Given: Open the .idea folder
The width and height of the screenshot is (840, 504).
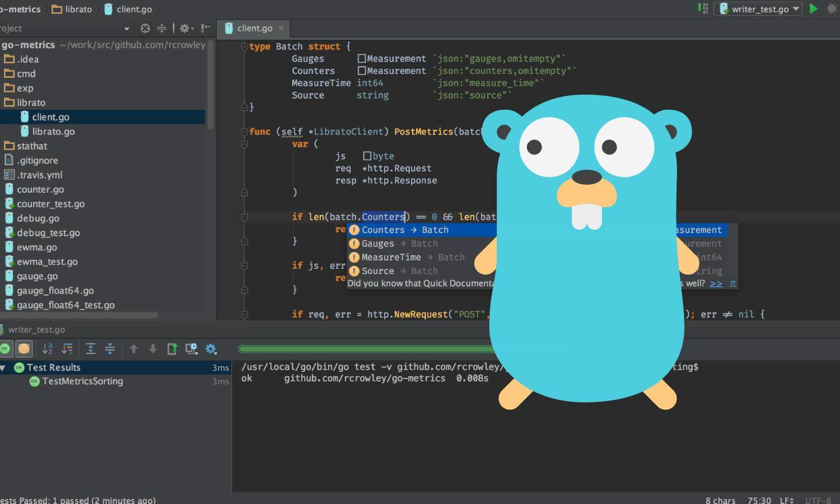Looking at the screenshot, I should (x=21, y=59).
